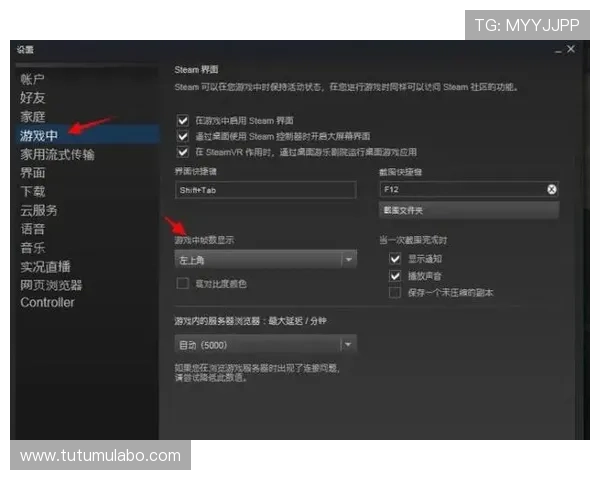600x480 pixels.
Task: Open 好友 settings section
Action: (33, 98)
